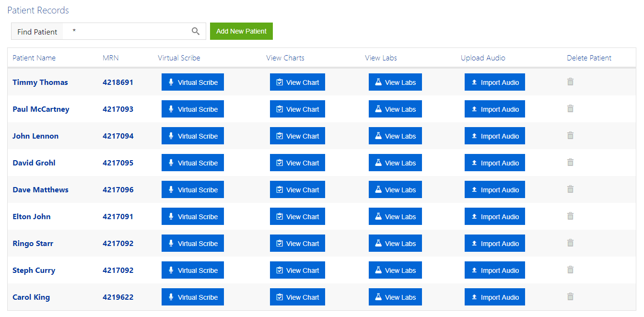The height and width of the screenshot is (317, 644).
Task: View Labs for Carol King
Action: (395, 297)
